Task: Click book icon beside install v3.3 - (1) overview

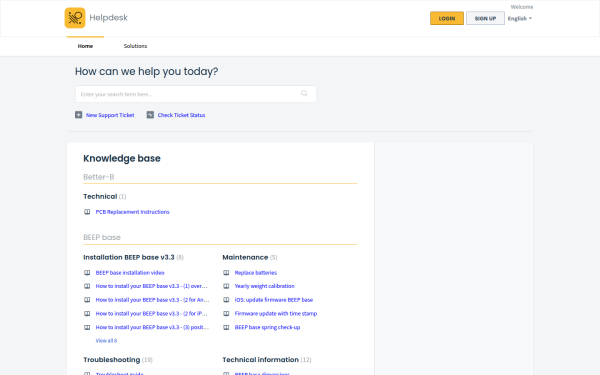Action: [x=87, y=286]
